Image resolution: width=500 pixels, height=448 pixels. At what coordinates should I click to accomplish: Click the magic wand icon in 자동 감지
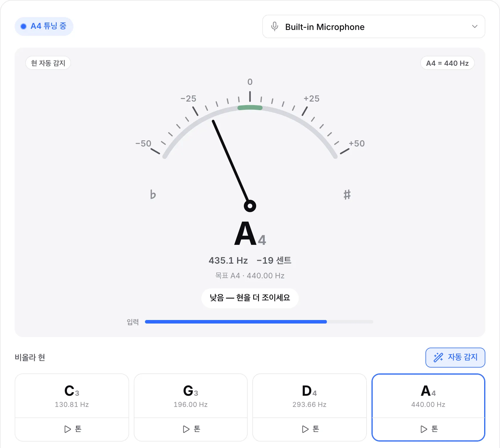pos(438,357)
